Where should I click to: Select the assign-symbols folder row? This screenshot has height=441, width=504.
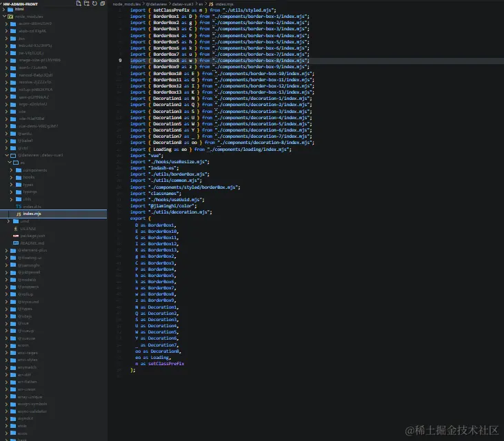coord(53,404)
